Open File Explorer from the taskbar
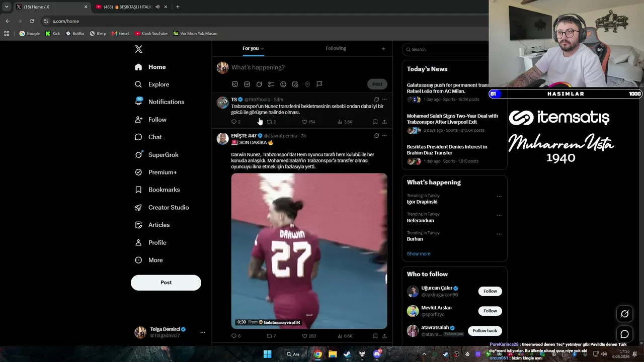 (x=333, y=354)
